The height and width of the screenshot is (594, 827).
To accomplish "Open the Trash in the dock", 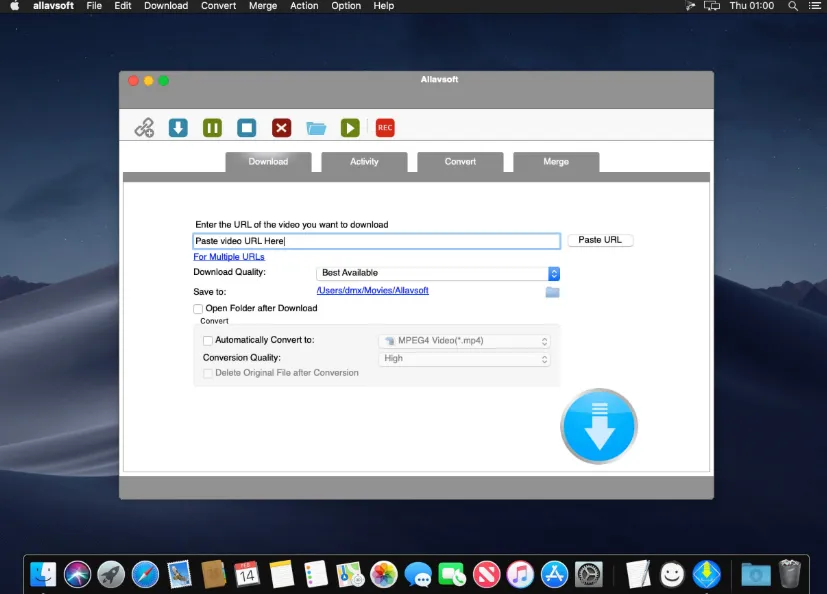I will [x=790, y=574].
